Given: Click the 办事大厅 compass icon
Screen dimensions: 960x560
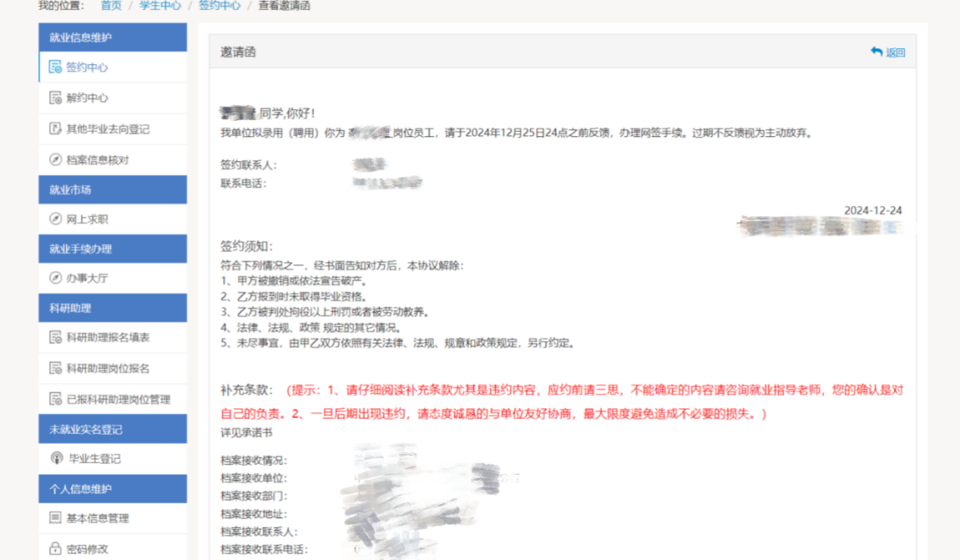Looking at the screenshot, I should coord(55,278).
